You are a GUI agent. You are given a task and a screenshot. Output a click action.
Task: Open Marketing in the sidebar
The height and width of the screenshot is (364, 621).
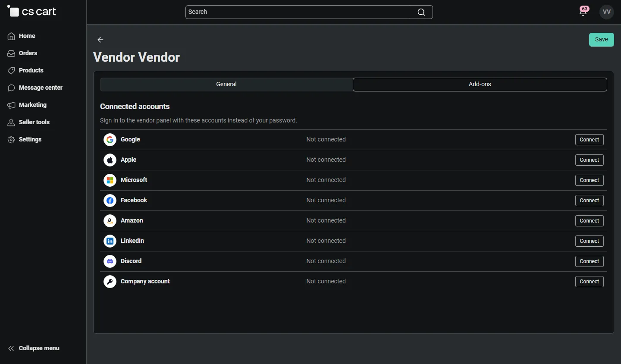point(27,105)
